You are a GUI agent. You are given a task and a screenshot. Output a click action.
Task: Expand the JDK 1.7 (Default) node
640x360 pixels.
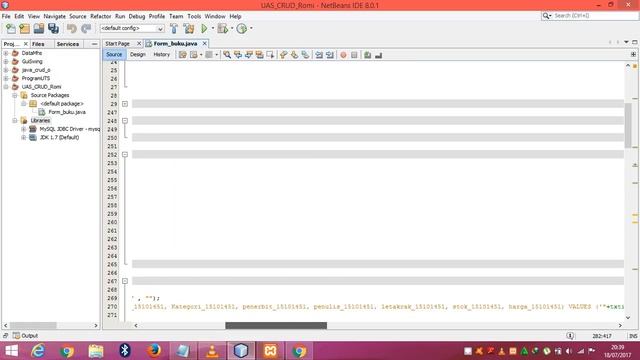pos(24,138)
